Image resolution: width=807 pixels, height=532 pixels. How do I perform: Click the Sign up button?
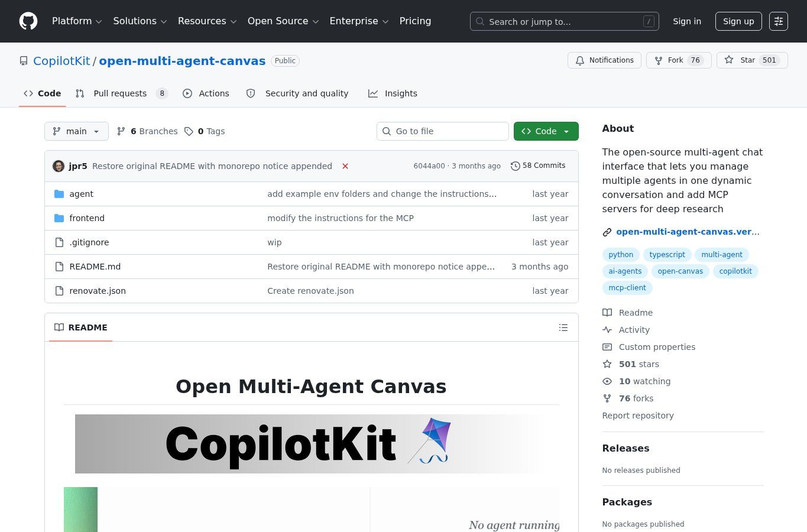pos(738,21)
